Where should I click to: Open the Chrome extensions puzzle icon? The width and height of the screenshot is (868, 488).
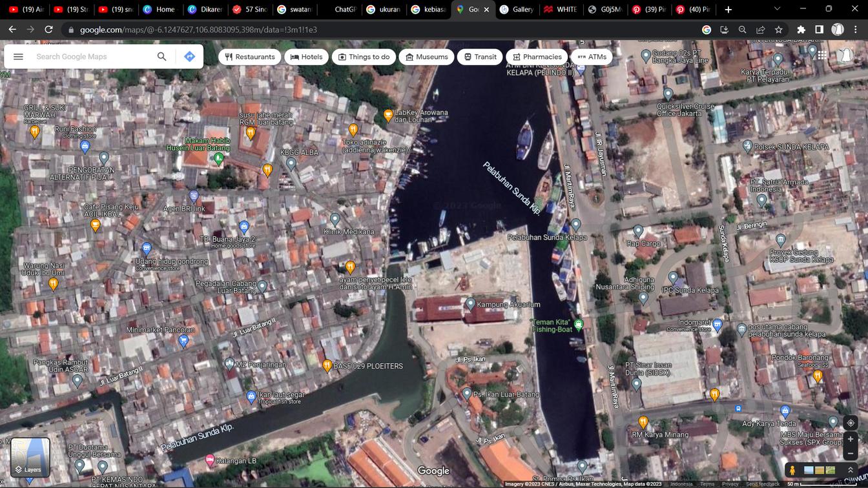(x=801, y=30)
